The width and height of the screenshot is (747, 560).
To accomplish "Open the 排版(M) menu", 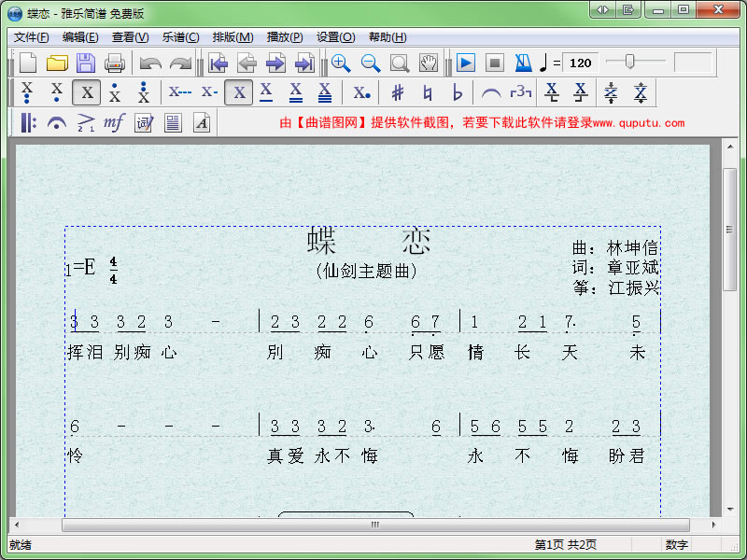I will [x=233, y=37].
